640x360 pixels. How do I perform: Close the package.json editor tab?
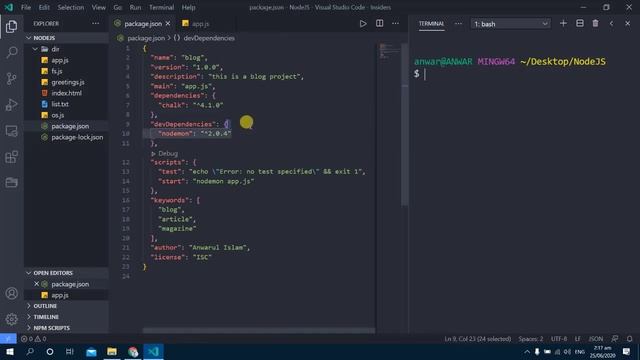point(168,24)
